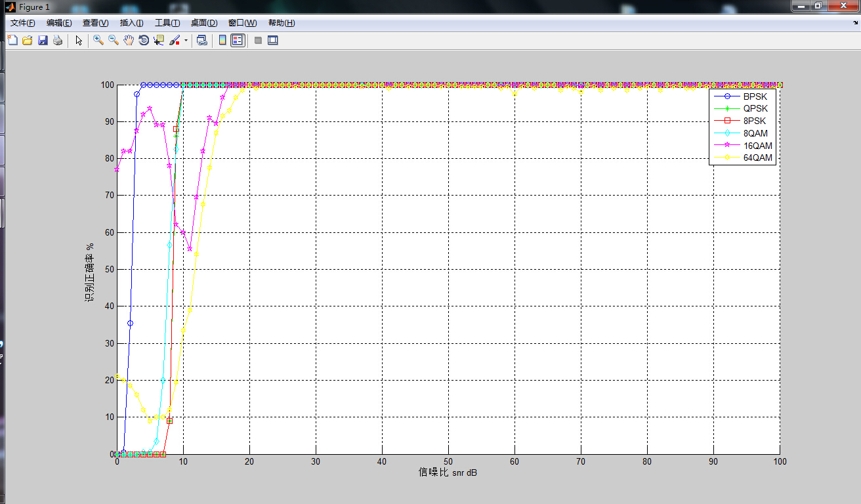The height and width of the screenshot is (504, 861).
Task: Click the Link Plot toolbar icon
Action: 202,40
